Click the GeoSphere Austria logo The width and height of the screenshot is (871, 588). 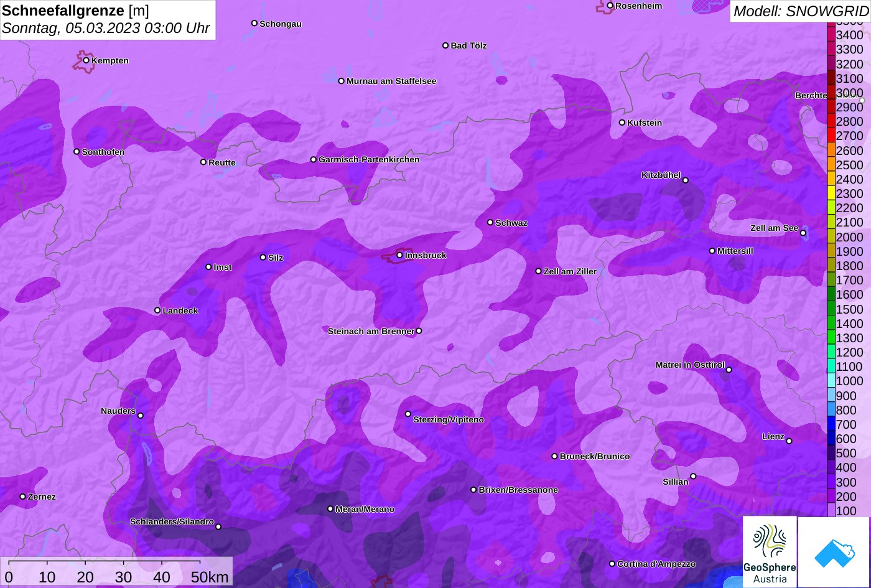[x=770, y=552]
